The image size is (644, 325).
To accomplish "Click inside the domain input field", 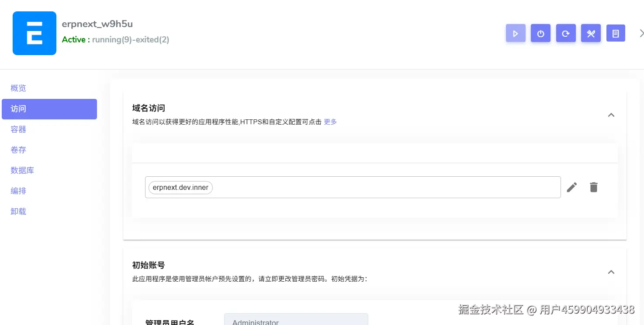I will [x=353, y=187].
